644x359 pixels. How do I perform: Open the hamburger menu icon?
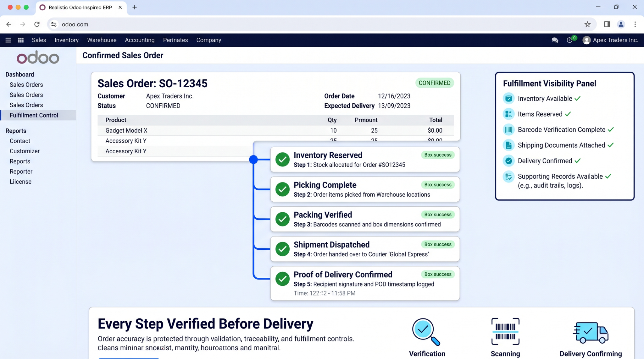pos(8,40)
